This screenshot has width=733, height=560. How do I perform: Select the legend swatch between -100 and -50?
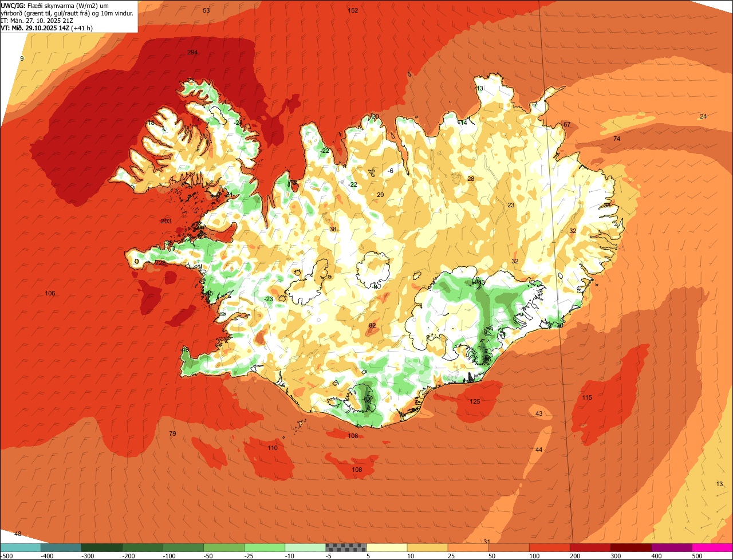coord(183,547)
